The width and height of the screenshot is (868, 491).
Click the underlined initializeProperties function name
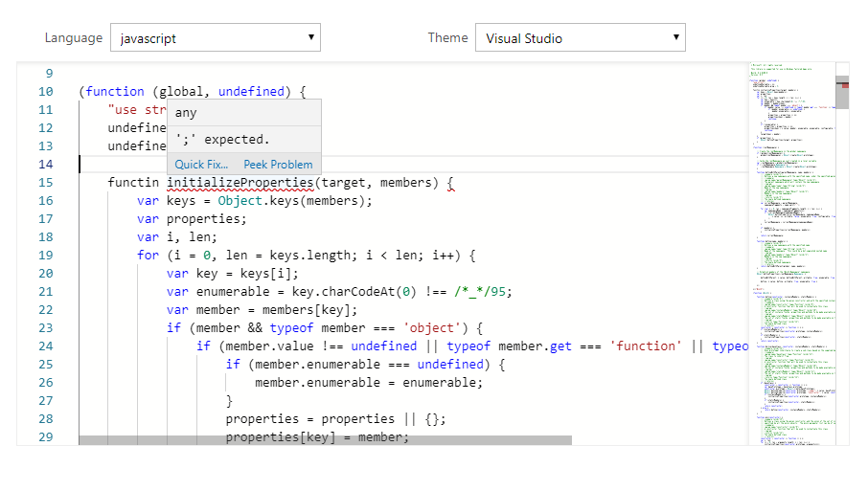point(240,183)
